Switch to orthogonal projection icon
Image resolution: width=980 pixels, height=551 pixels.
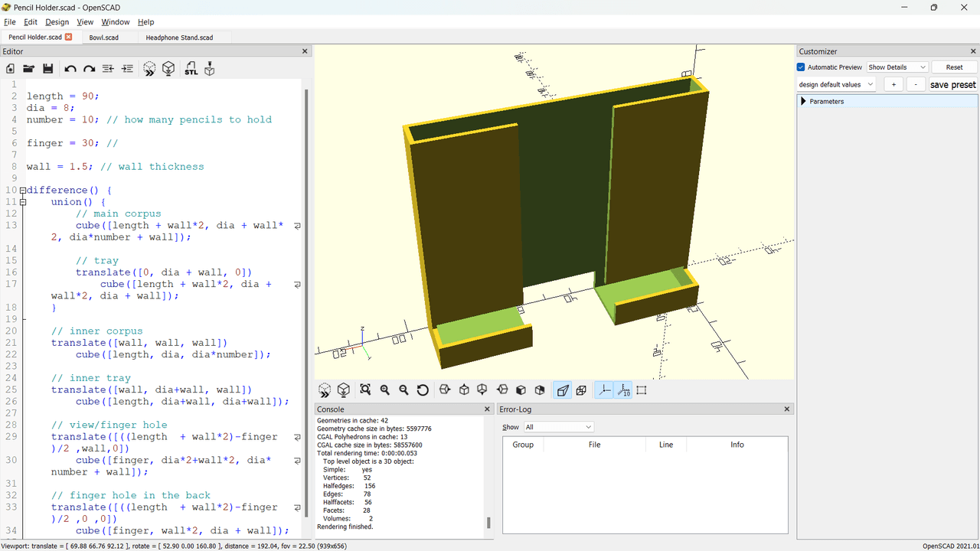581,390
